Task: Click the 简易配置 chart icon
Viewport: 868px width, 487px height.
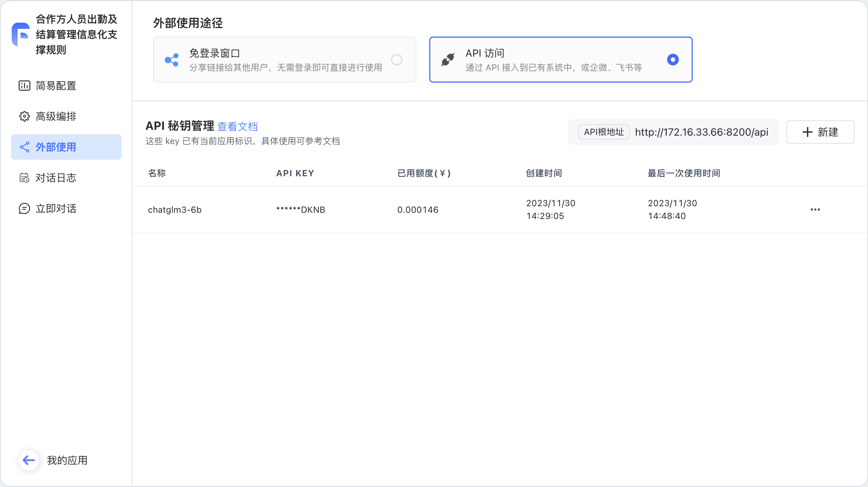Action: click(x=25, y=86)
